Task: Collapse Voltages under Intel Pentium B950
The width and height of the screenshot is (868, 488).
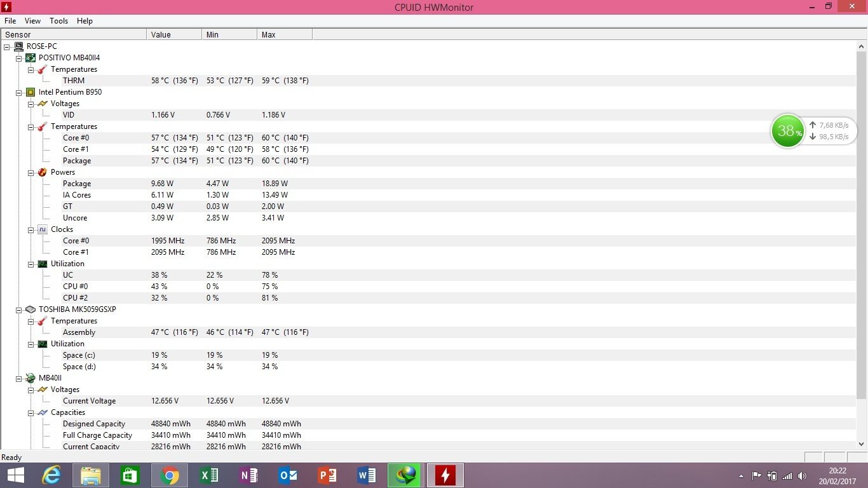Action: coord(31,104)
